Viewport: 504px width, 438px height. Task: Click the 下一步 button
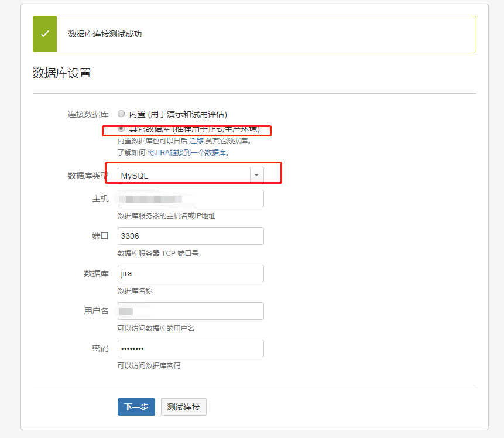(136, 407)
